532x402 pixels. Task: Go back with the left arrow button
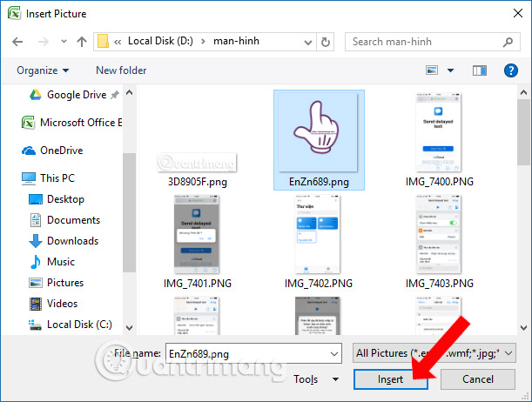tap(17, 42)
